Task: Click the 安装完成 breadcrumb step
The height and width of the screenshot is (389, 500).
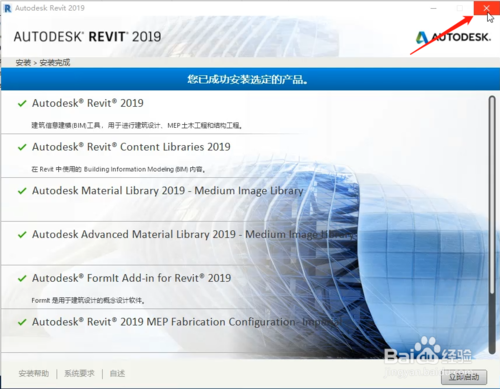Action: point(55,63)
